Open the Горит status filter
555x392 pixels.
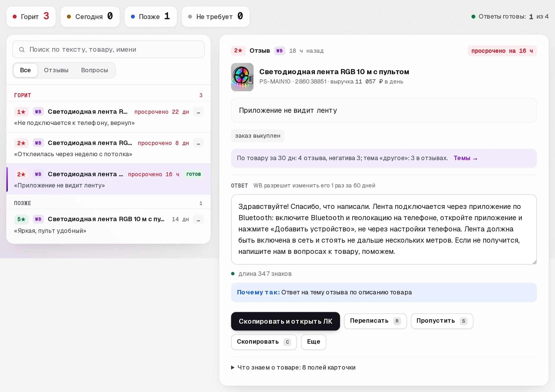pyautogui.click(x=31, y=17)
